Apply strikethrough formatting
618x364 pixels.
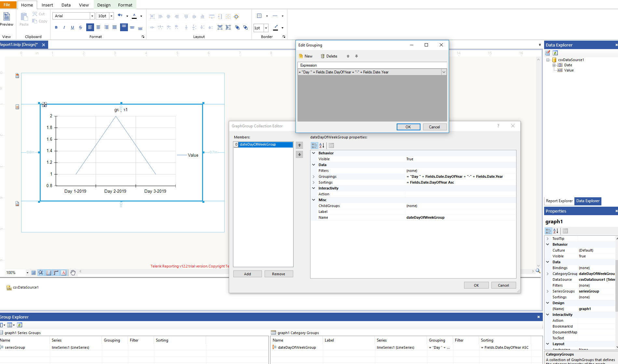pos(80,28)
